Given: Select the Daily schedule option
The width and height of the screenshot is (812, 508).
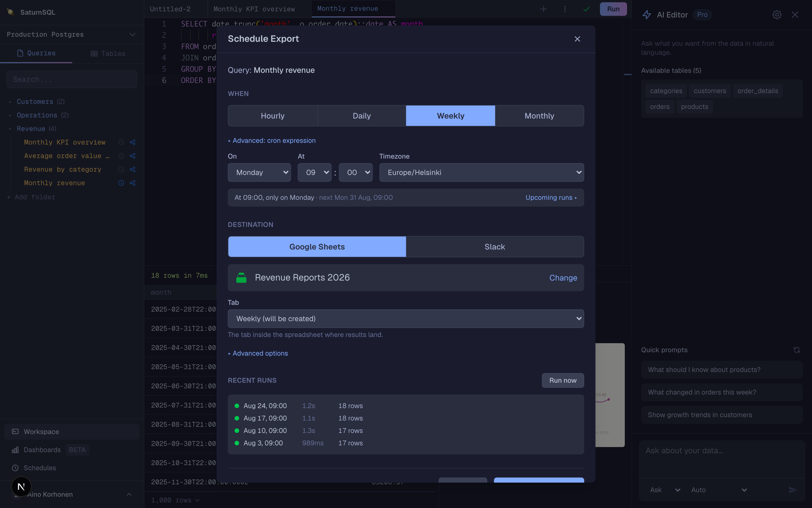Looking at the screenshot, I should pos(361,116).
